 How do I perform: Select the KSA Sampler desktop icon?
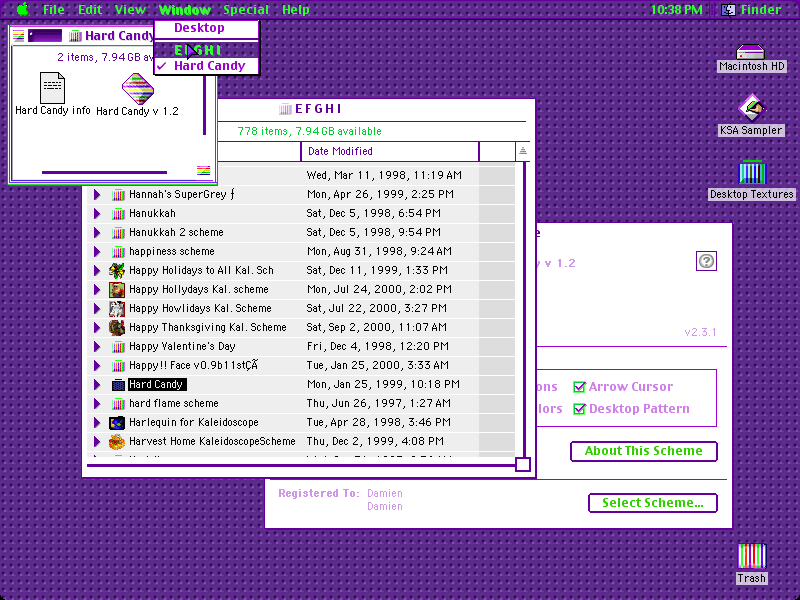[x=752, y=108]
